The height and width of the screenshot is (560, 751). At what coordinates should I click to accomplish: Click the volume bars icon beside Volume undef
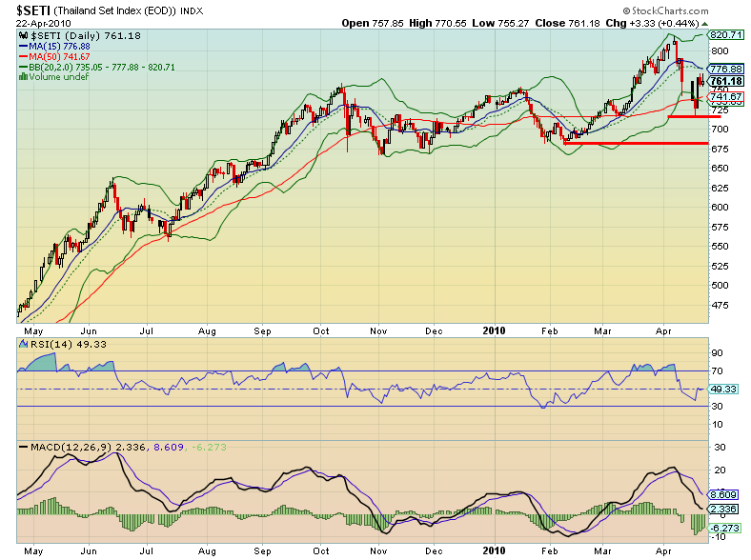[23, 76]
